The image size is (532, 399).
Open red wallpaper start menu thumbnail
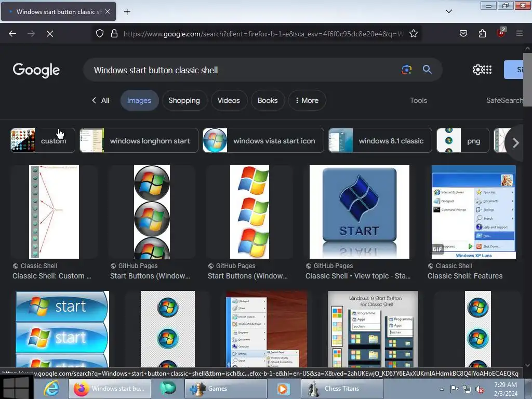[267, 329]
